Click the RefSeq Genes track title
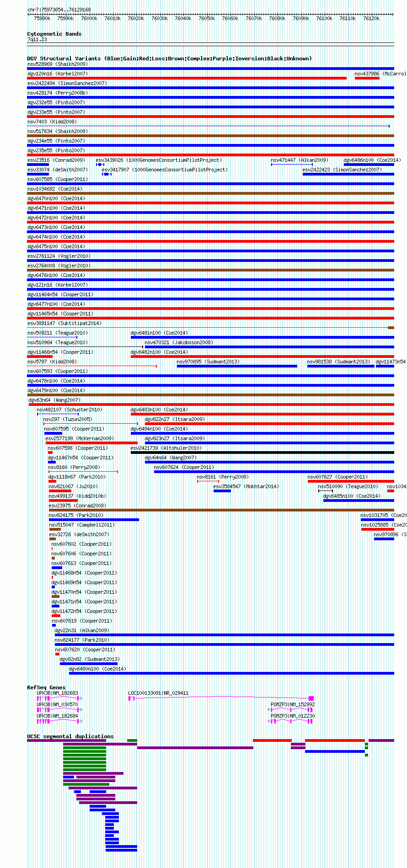 (x=46, y=687)
